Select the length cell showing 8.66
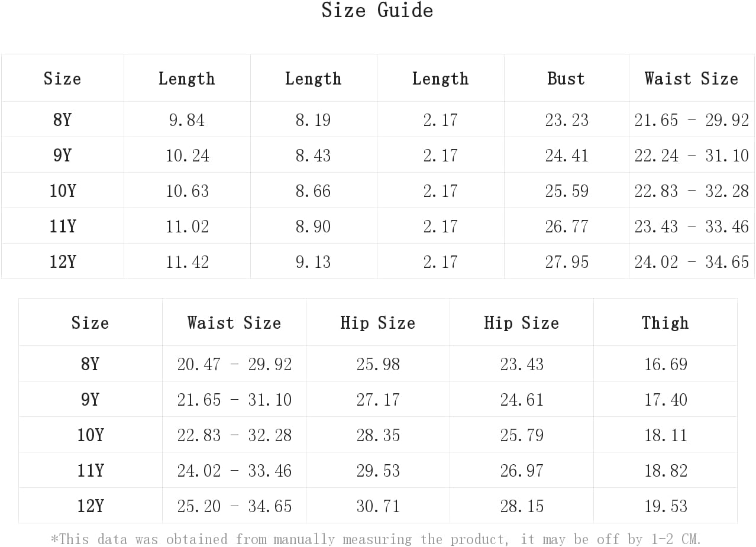This screenshot has width=756, height=547. pos(313,191)
